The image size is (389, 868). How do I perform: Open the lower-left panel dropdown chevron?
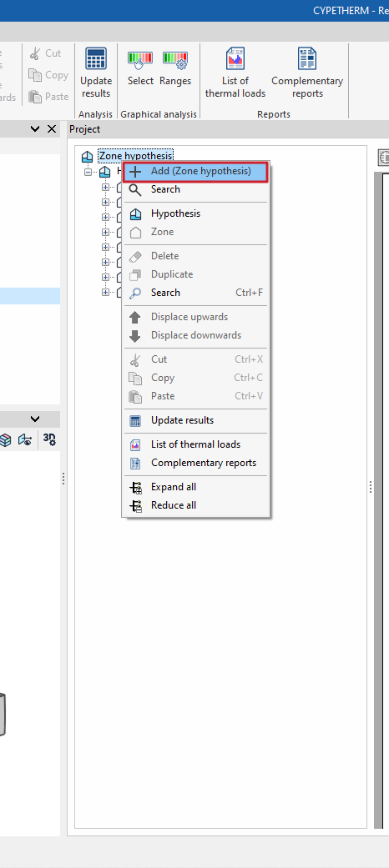pyautogui.click(x=35, y=419)
